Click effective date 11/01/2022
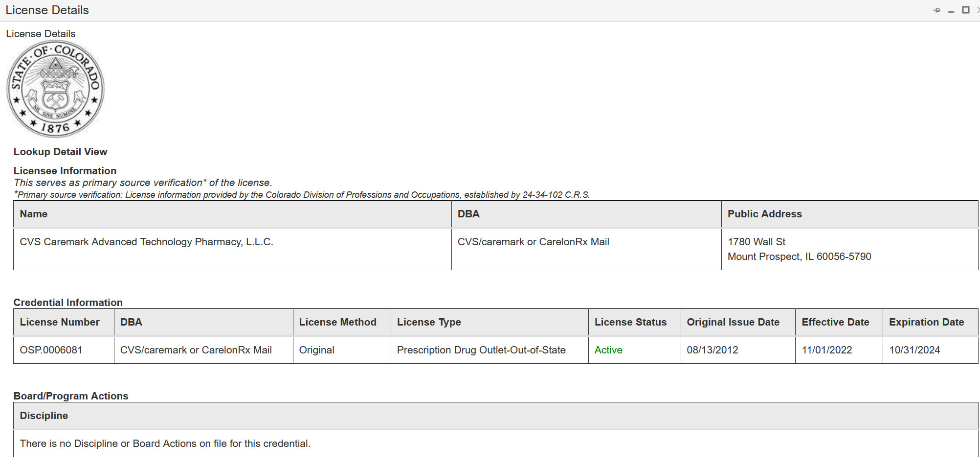The height and width of the screenshot is (468, 980). [x=827, y=350]
